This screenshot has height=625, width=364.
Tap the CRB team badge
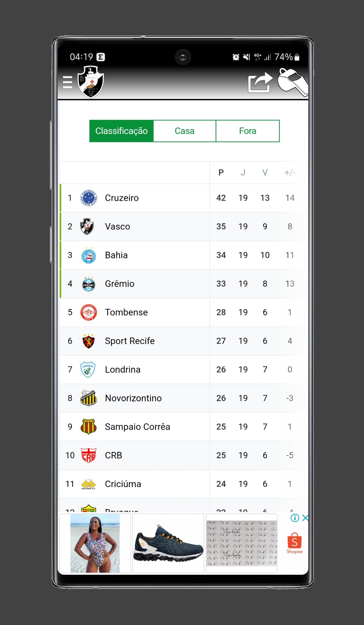88,455
